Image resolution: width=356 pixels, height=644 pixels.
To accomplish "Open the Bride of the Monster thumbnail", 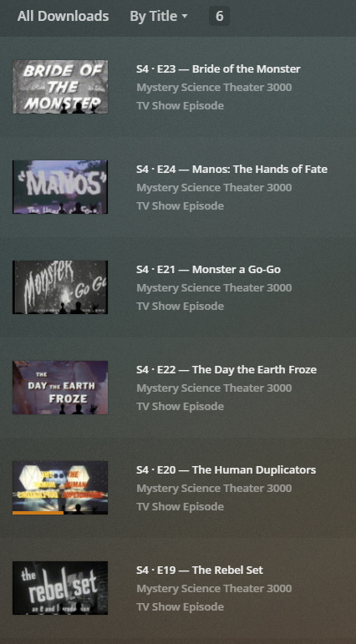I will tap(60, 87).
